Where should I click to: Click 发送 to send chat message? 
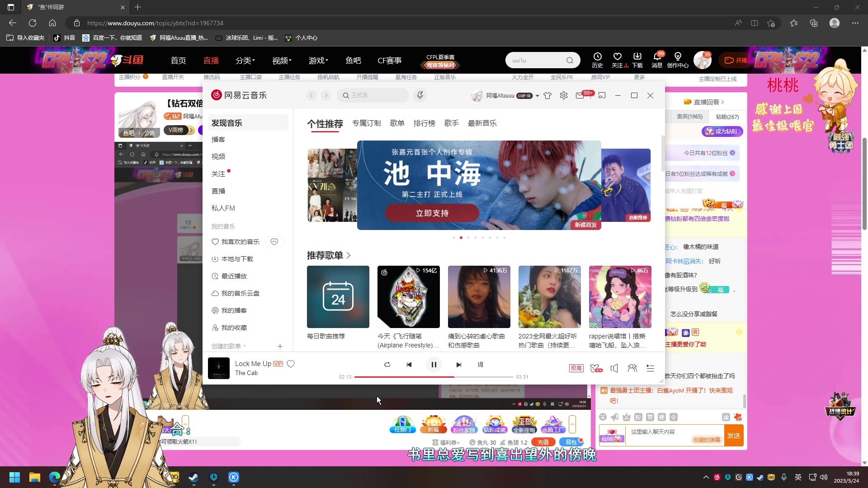[x=734, y=436]
